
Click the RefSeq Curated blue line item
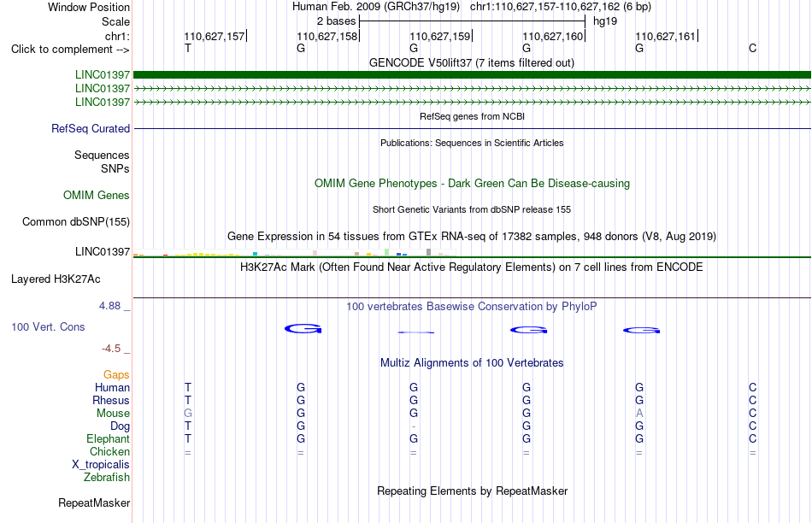[x=472, y=128]
